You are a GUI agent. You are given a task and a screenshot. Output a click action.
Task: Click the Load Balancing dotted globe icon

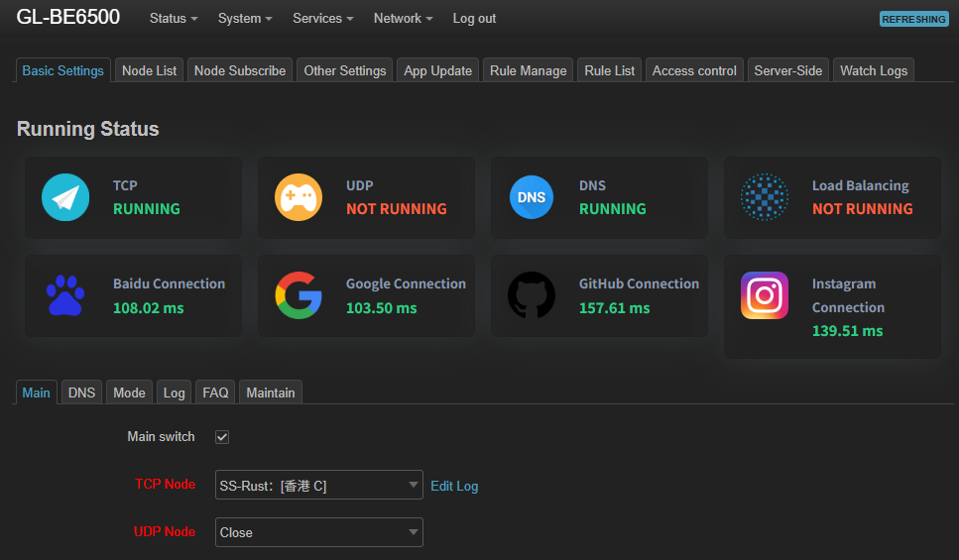pyautogui.click(x=765, y=197)
